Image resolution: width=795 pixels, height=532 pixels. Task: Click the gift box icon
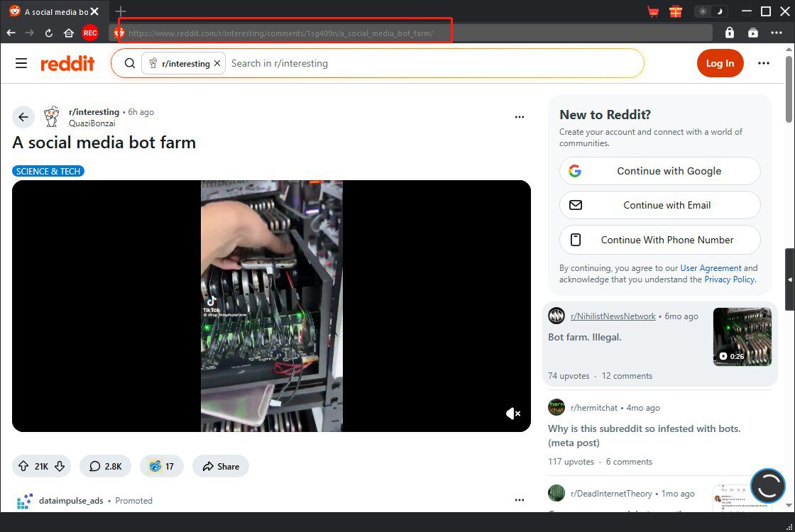point(675,11)
